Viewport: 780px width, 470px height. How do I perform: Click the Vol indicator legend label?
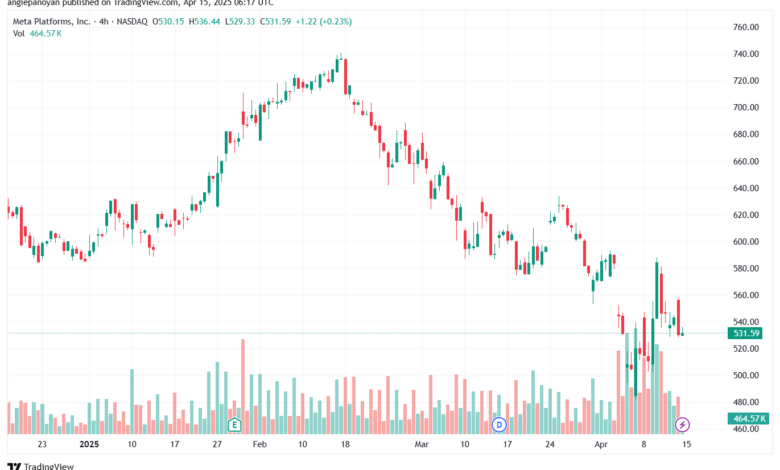(18, 33)
